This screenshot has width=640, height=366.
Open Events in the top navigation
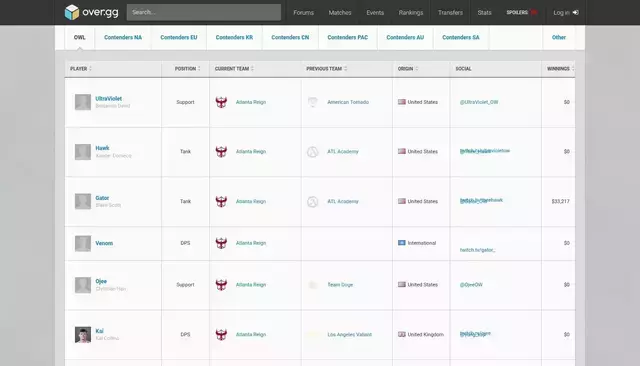point(375,13)
